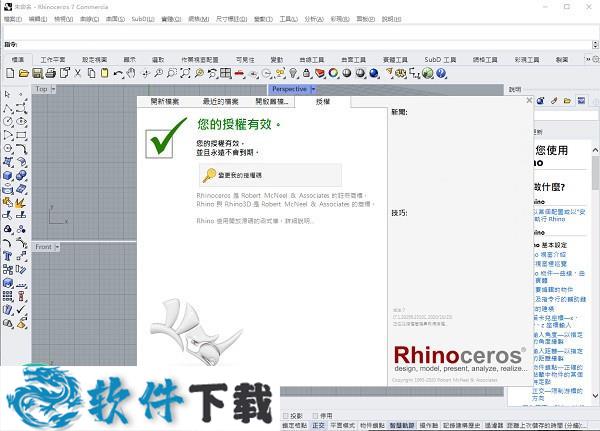Click the Top viewport title label
The image size is (600, 431).
click(x=41, y=89)
